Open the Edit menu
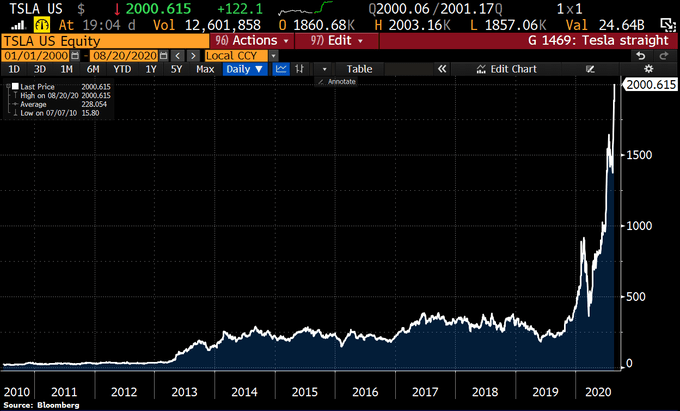This screenshot has height=411, width=680. coord(337,41)
